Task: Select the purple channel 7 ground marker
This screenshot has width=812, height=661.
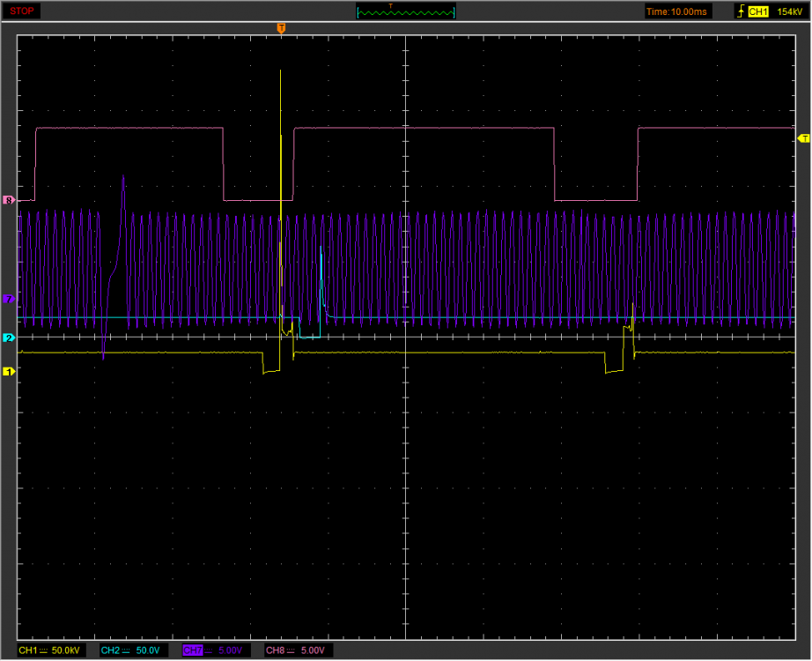Action: tap(9, 299)
